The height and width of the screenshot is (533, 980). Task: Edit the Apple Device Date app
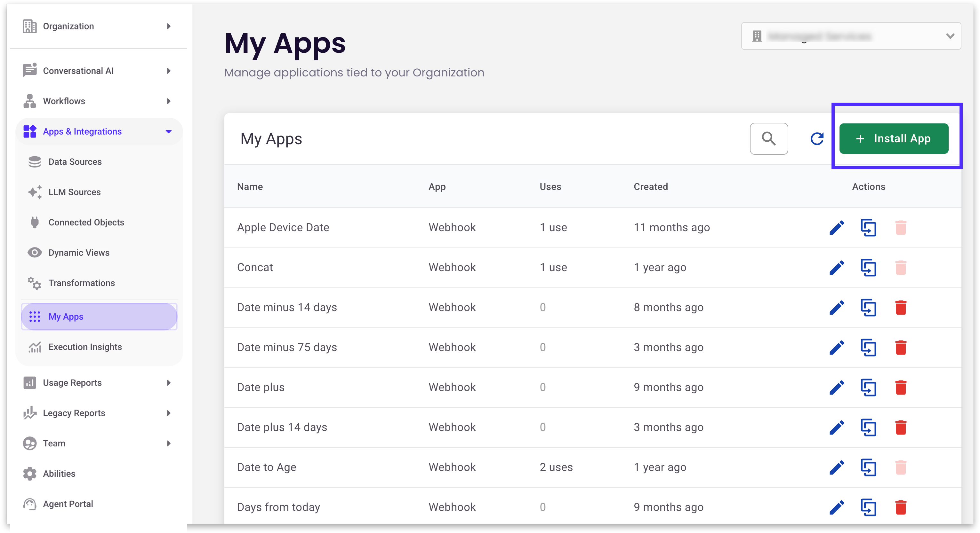pos(837,228)
